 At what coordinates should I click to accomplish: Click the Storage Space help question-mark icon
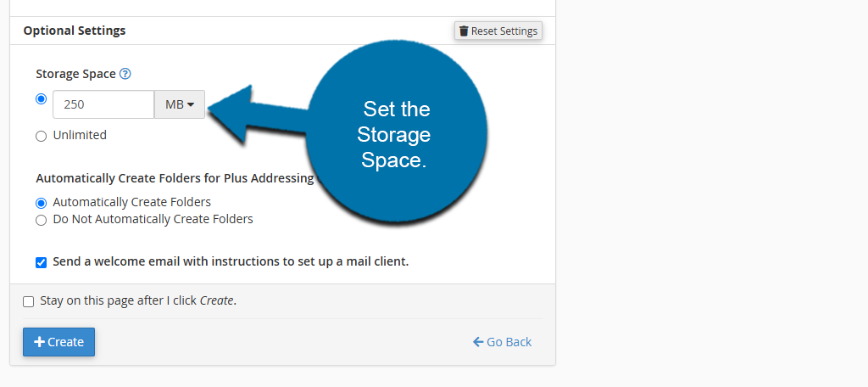125,74
